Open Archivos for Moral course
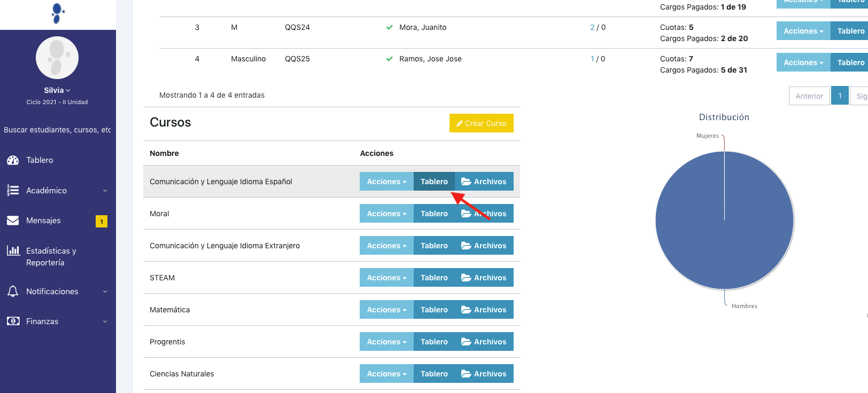This screenshot has height=393, width=868. (484, 214)
